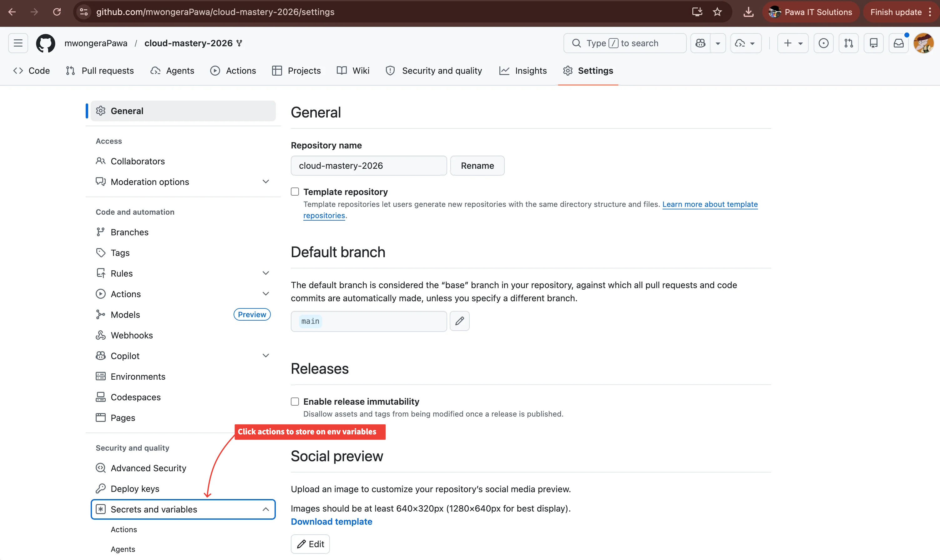Open the Wiki tab
The height and width of the screenshot is (560, 940).
click(x=353, y=71)
